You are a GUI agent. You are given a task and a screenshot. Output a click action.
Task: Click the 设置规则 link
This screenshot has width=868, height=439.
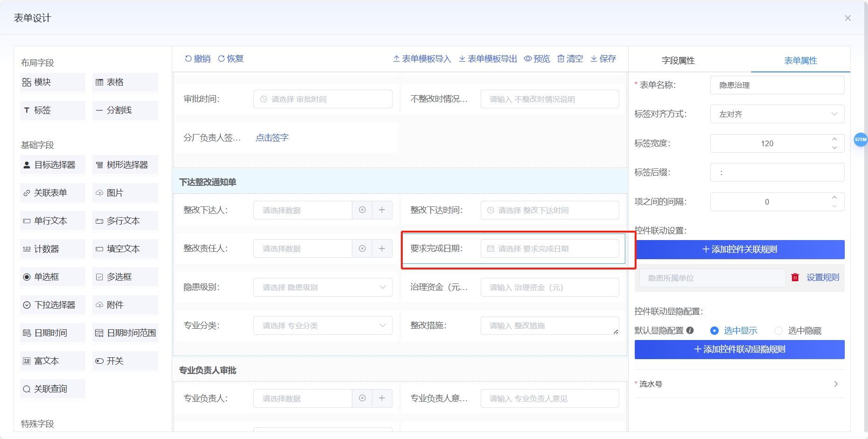[823, 277]
